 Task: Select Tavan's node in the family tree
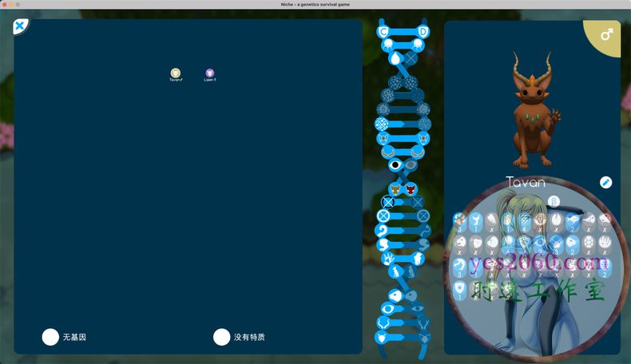click(x=176, y=73)
